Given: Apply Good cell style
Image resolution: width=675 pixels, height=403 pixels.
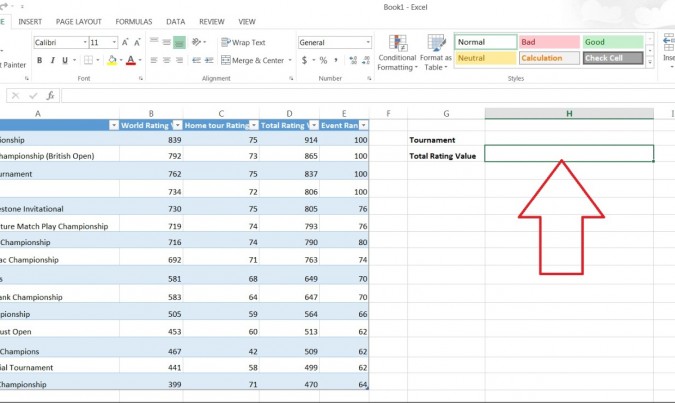Looking at the screenshot, I should click(613, 42).
